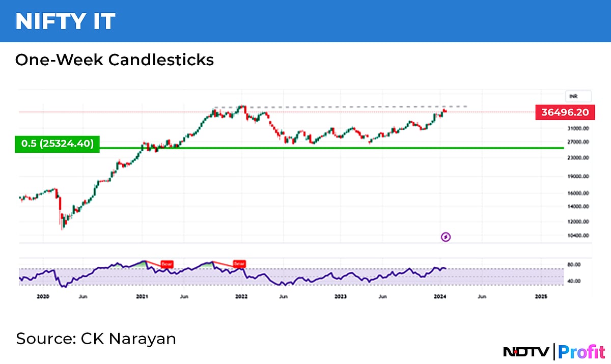Click the NDTV Profit logo
The height and width of the screenshot is (364, 611).
pos(552,351)
